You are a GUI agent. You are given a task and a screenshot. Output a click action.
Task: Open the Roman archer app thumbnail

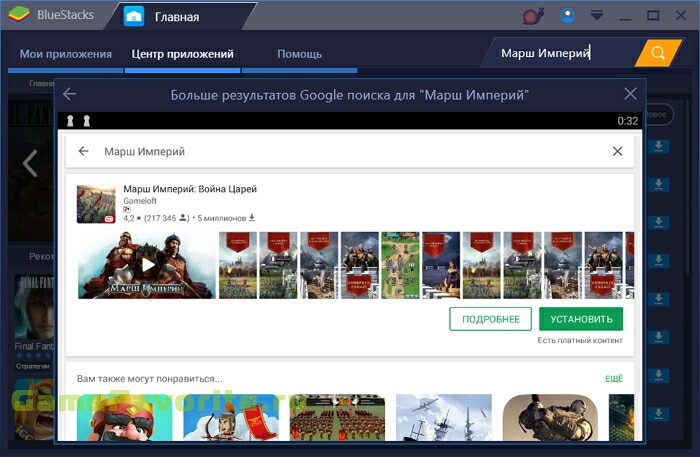231,417
